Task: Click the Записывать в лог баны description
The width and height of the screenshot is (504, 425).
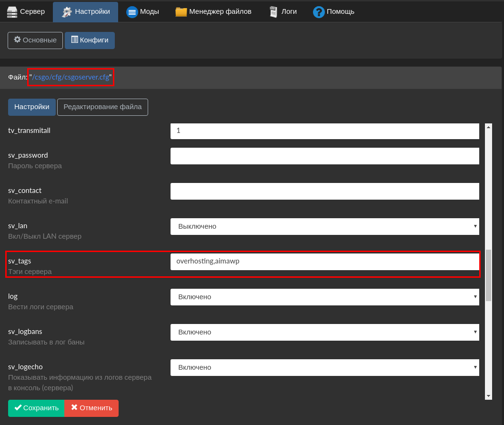Action: (46, 343)
